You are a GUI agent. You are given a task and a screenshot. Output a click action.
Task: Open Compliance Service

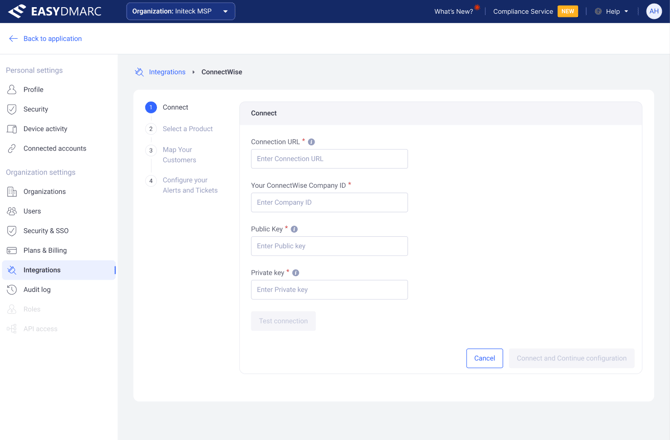pyautogui.click(x=523, y=12)
